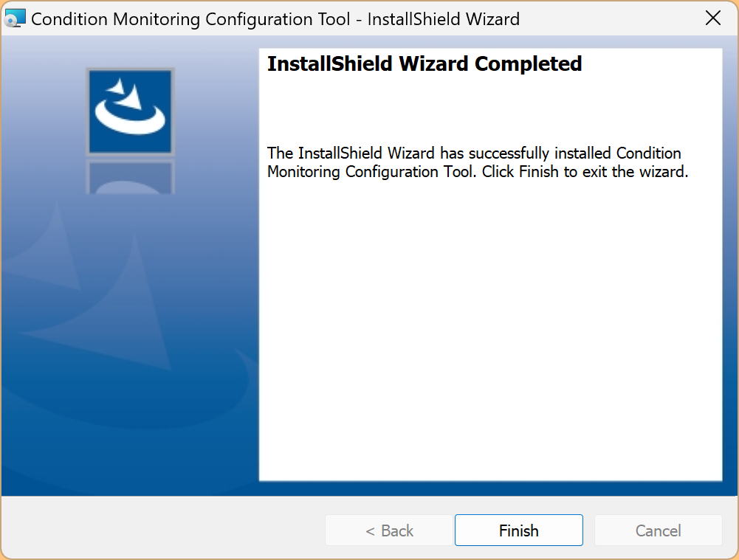739x560 pixels.
Task: Click the word "Completed" in the heading
Action: point(529,64)
